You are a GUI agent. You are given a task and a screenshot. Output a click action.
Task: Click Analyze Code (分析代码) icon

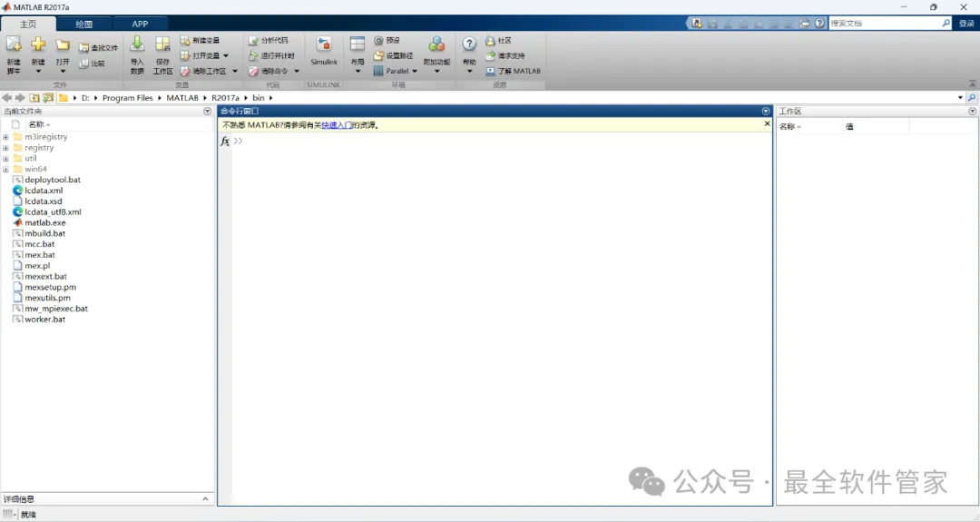pyautogui.click(x=253, y=40)
